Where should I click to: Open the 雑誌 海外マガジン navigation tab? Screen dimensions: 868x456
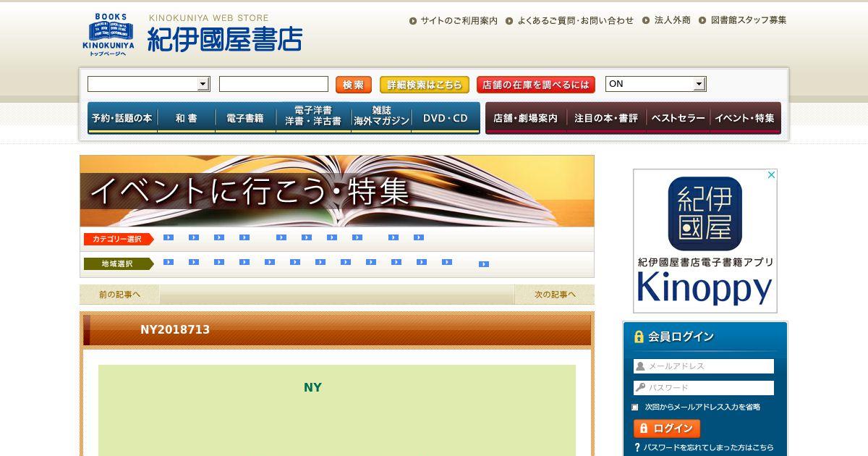point(381,117)
